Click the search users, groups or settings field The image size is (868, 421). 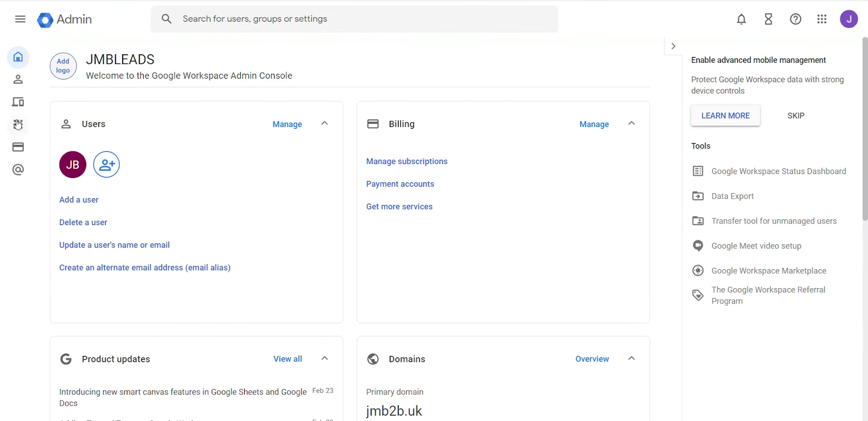tap(354, 19)
